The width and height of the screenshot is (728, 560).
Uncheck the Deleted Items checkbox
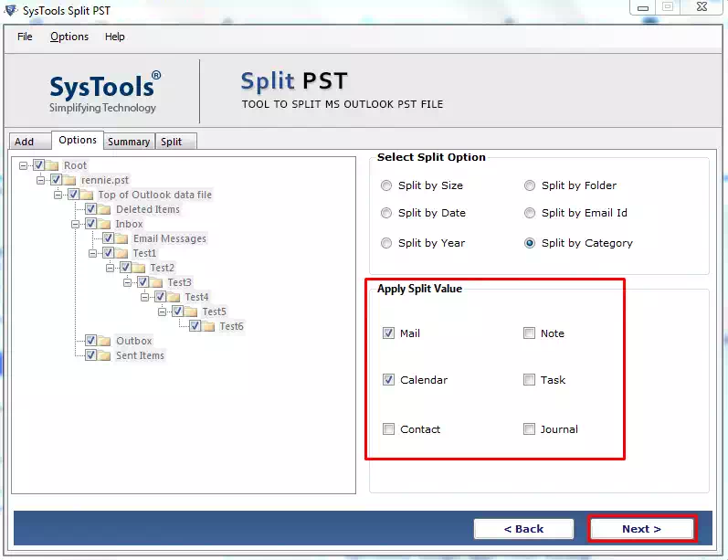coord(90,209)
